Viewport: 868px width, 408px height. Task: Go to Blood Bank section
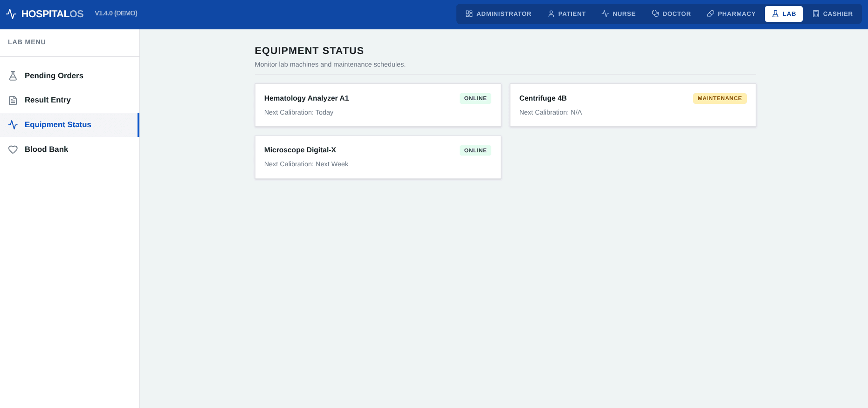(x=69, y=150)
